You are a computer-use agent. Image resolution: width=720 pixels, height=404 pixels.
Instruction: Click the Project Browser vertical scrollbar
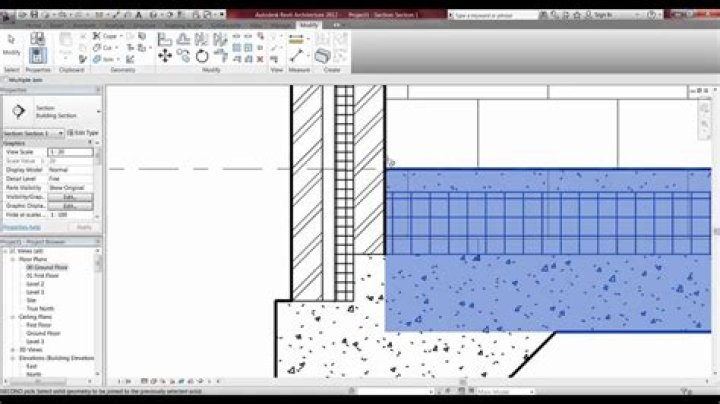click(97, 314)
